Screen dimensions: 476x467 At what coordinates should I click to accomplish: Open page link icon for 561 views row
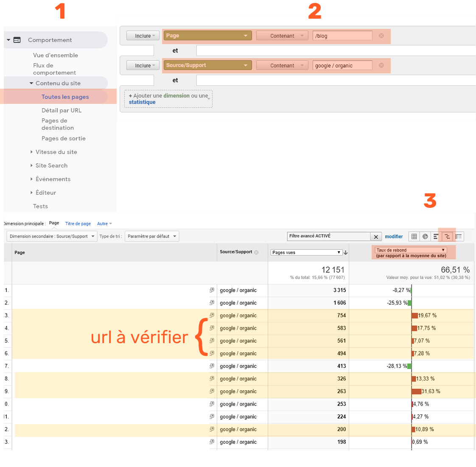(212, 341)
